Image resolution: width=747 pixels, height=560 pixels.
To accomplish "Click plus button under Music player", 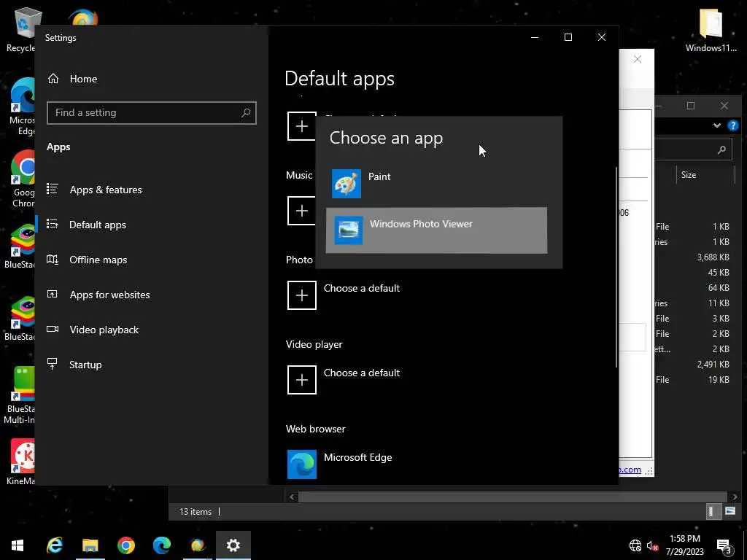I will click(301, 211).
